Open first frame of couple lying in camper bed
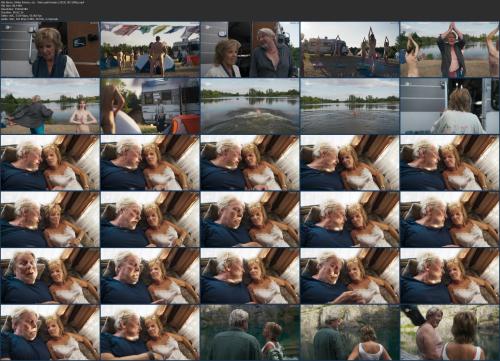 click(50, 163)
